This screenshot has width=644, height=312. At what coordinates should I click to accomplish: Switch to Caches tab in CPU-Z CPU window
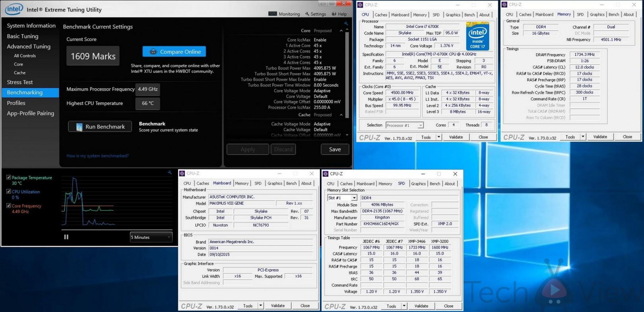point(381,15)
